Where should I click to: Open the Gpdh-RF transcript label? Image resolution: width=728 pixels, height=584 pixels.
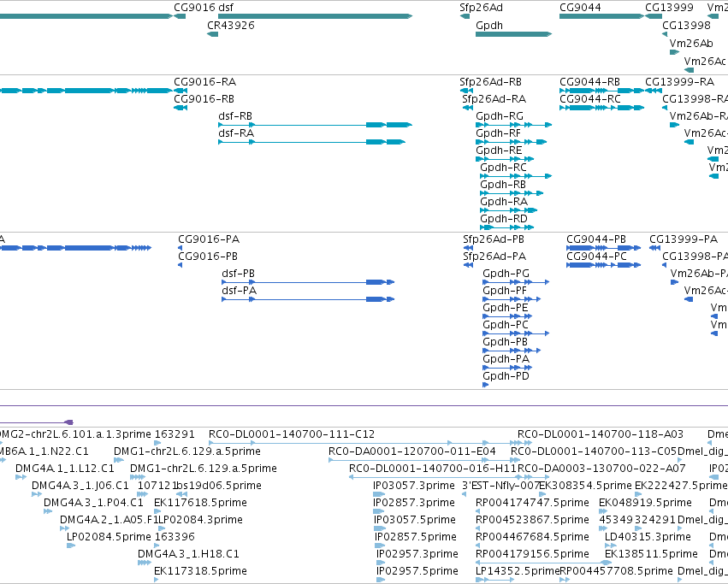(x=498, y=133)
